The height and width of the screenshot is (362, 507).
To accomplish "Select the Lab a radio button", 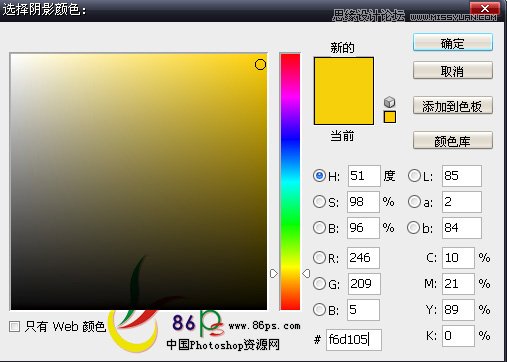I will pos(414,201).
